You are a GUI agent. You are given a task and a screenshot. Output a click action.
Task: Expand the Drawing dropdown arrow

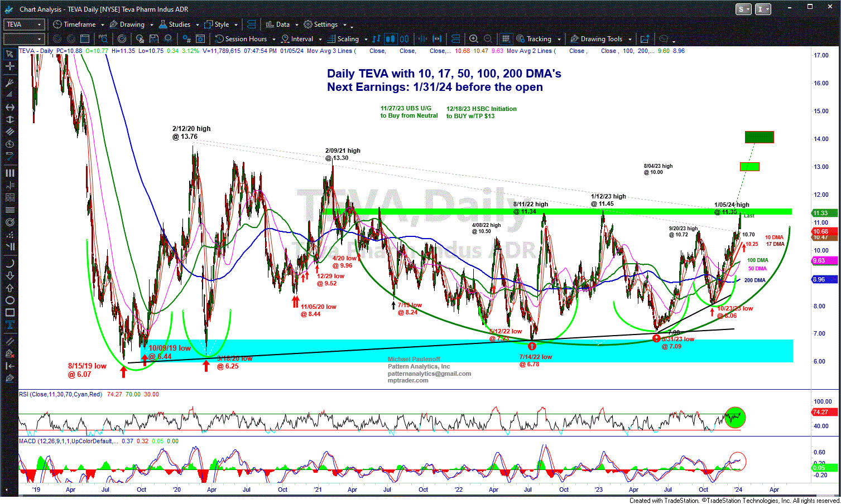[x=151, y=25]
